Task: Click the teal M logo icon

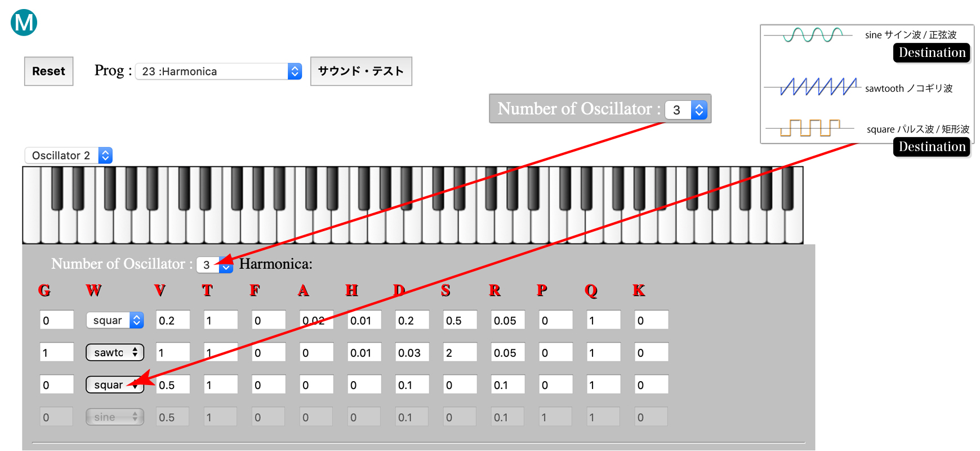Action: coord(24,23)
